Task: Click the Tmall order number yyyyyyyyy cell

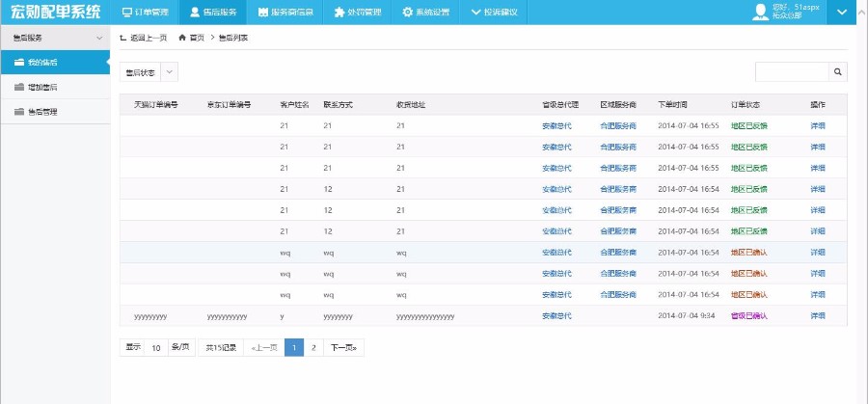Action: point(150,316)
